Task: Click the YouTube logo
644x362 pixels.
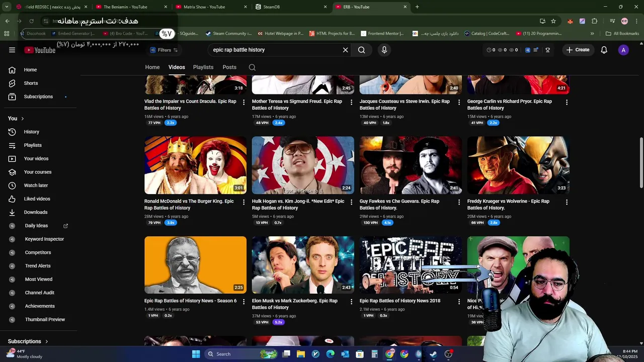Action: click(x=40, y=50)
